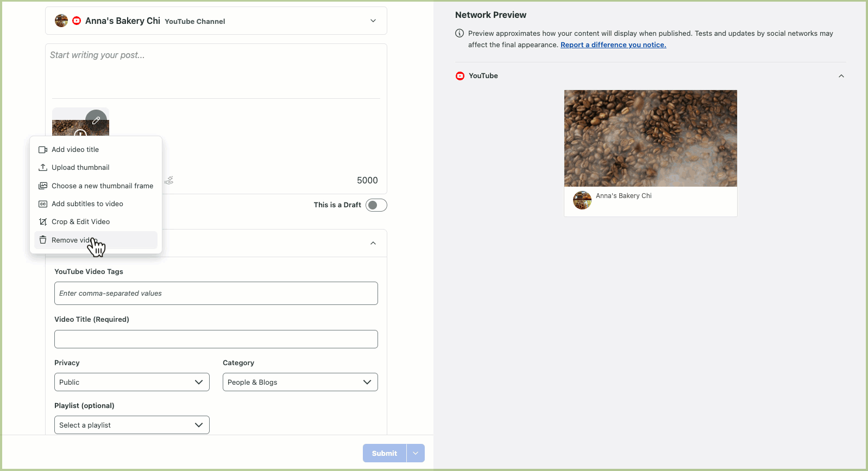Click the thumbnail frame image icon

[x=43, y=186]
